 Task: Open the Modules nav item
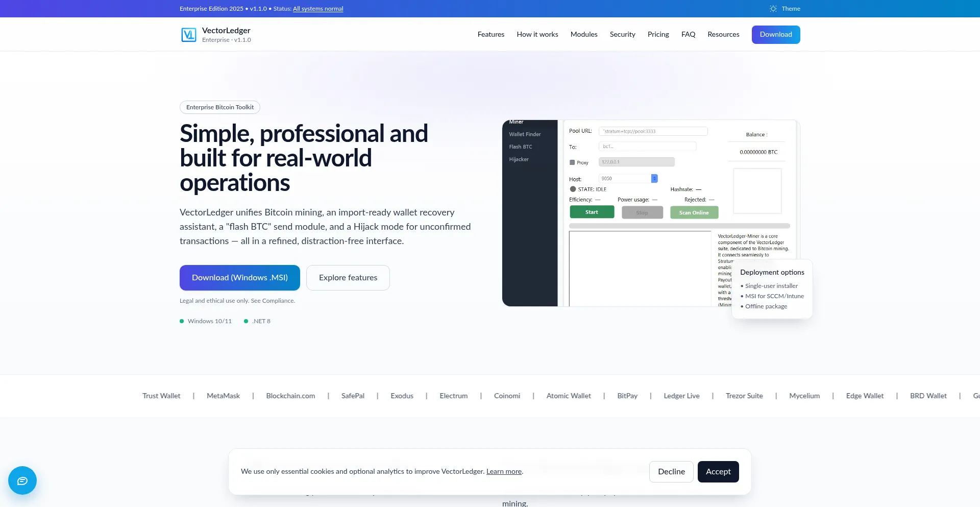click(x=583, y=34)
